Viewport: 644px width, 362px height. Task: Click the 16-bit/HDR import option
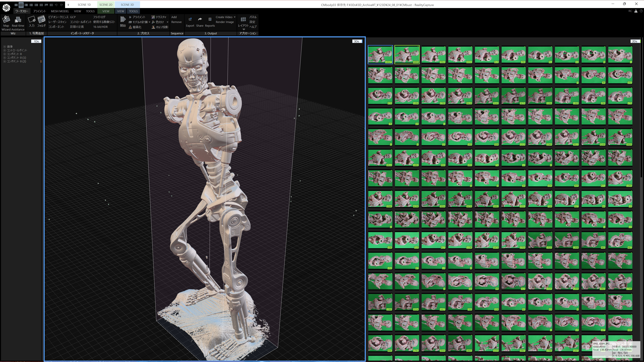point(100,27)
